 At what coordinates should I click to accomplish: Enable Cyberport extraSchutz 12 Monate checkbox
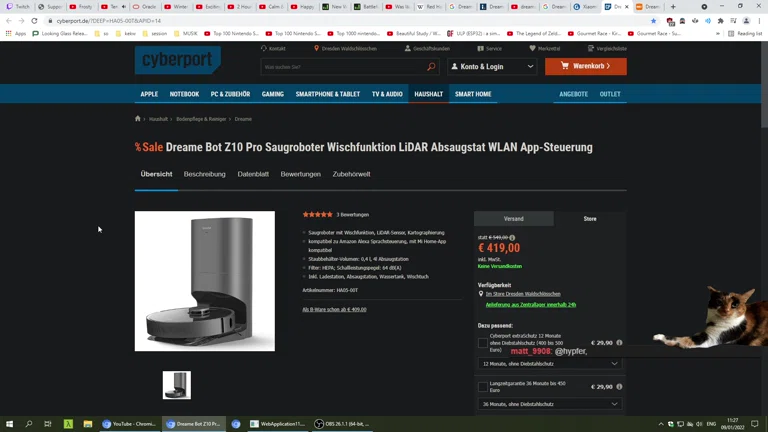pyautogui.click(x=482, y=343)
